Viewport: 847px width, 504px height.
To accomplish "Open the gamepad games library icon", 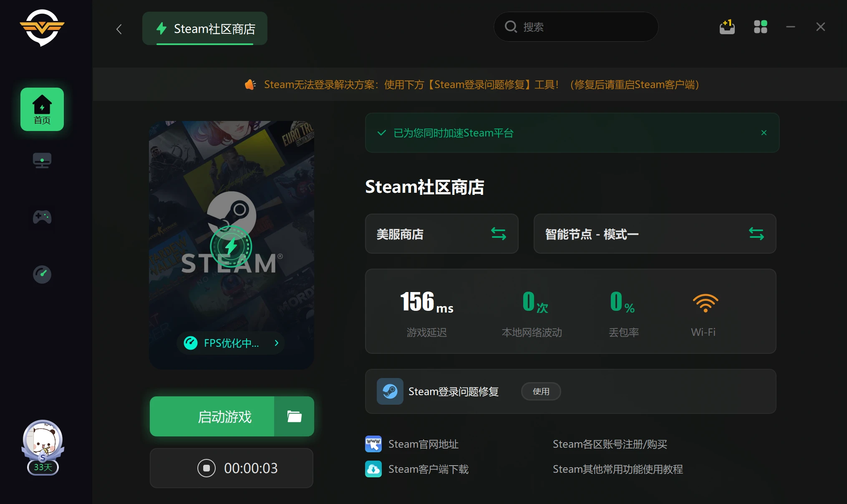I will [42, 217].
